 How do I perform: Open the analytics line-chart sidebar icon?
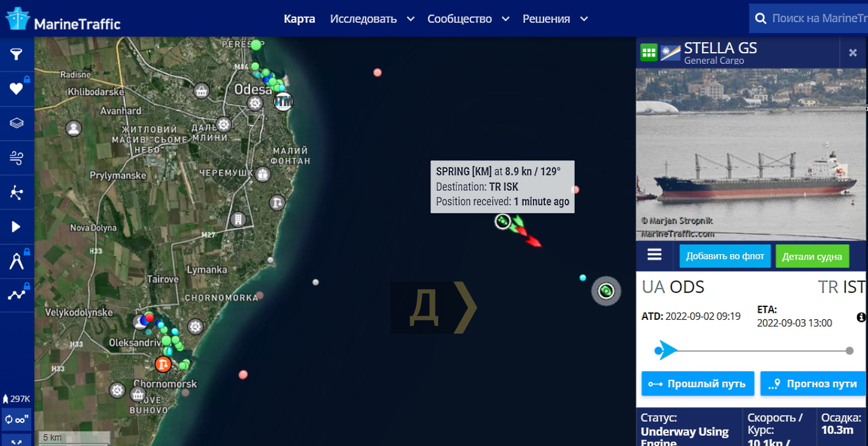[16, 295]
